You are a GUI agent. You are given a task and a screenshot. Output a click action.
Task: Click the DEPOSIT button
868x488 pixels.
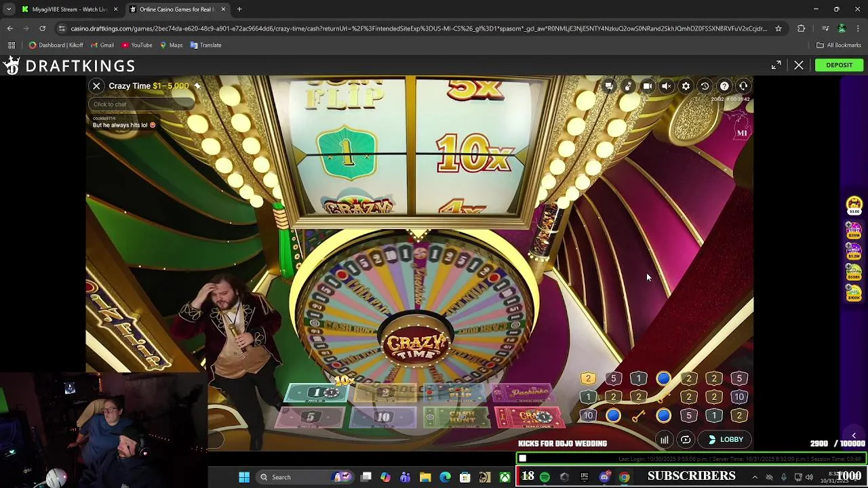click(x=839, y=65)
